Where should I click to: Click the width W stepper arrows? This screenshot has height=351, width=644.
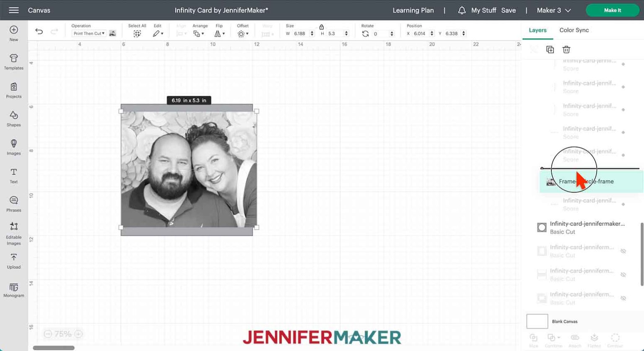click(312, 34)
